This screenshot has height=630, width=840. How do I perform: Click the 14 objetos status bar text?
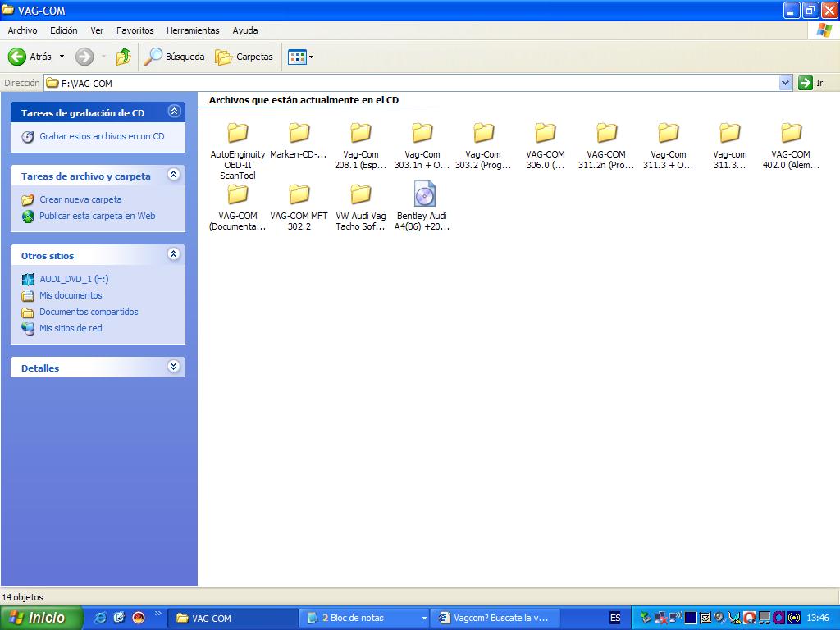[x=22, y=597]
